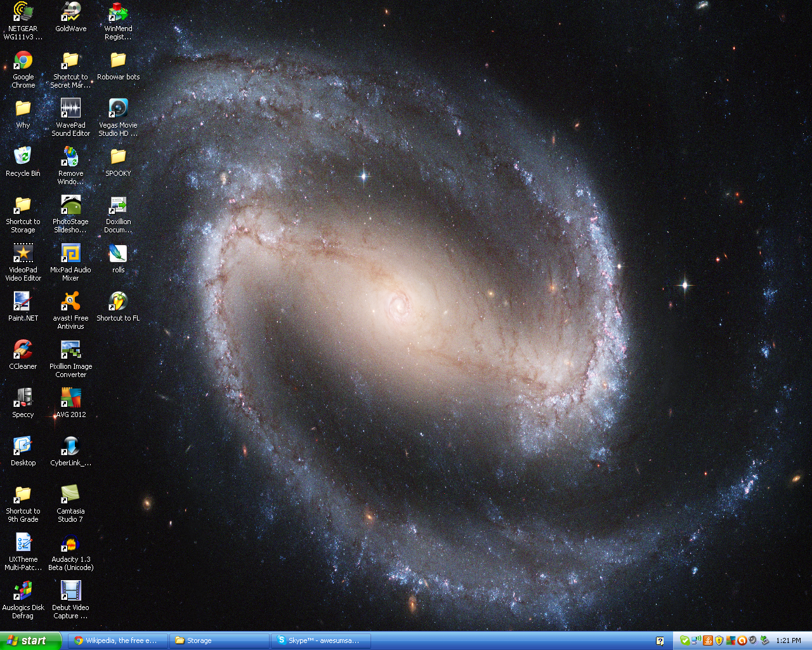
Task: Select the Robowar bots folder
Action: [x=118, y=65]
